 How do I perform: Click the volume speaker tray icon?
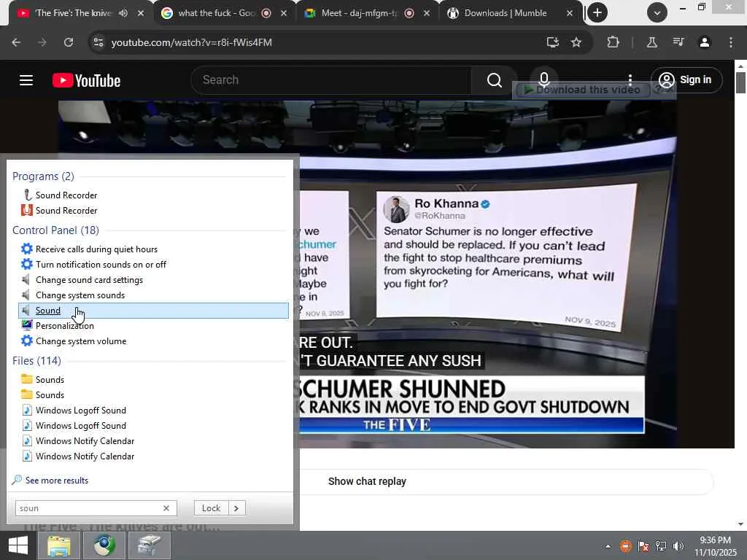[678, 546]
